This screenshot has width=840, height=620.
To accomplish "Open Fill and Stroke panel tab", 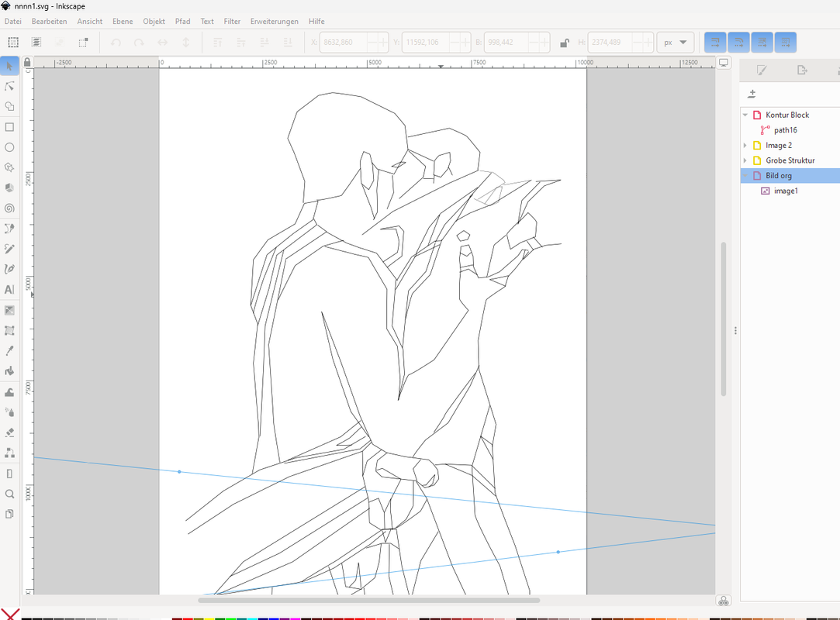I will [761, 71].
